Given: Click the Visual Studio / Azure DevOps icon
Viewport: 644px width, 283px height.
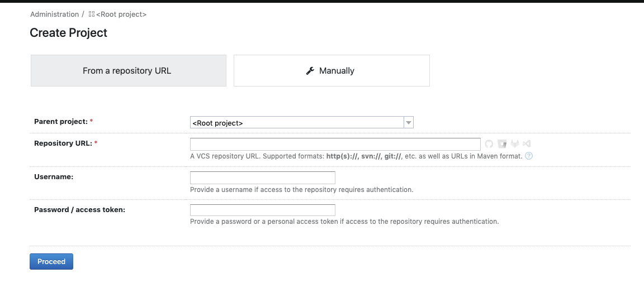Looking at the screenshot, I should (x=527, y=144).
